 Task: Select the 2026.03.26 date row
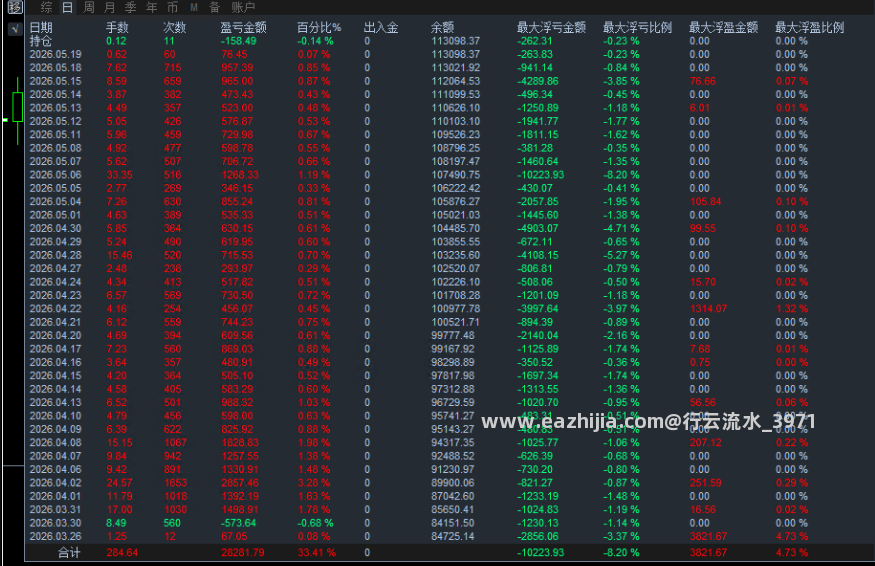[x=55, y=536]
